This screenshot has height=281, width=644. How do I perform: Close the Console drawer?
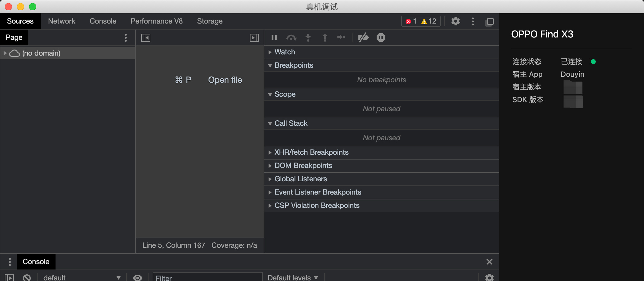click(x=489, y=262)
